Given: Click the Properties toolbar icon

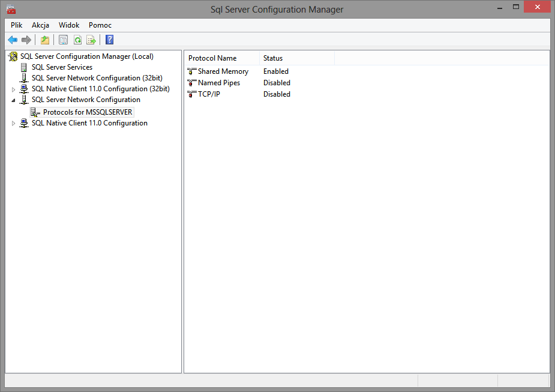Looking at the screenshot, I should pyautogui.click(x=63, y=40).
